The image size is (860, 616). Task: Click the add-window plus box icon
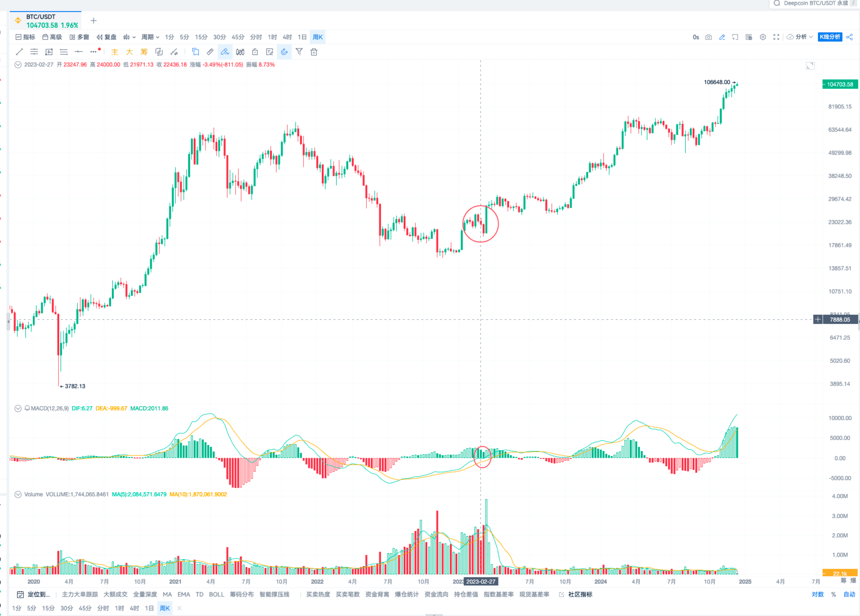735,37
